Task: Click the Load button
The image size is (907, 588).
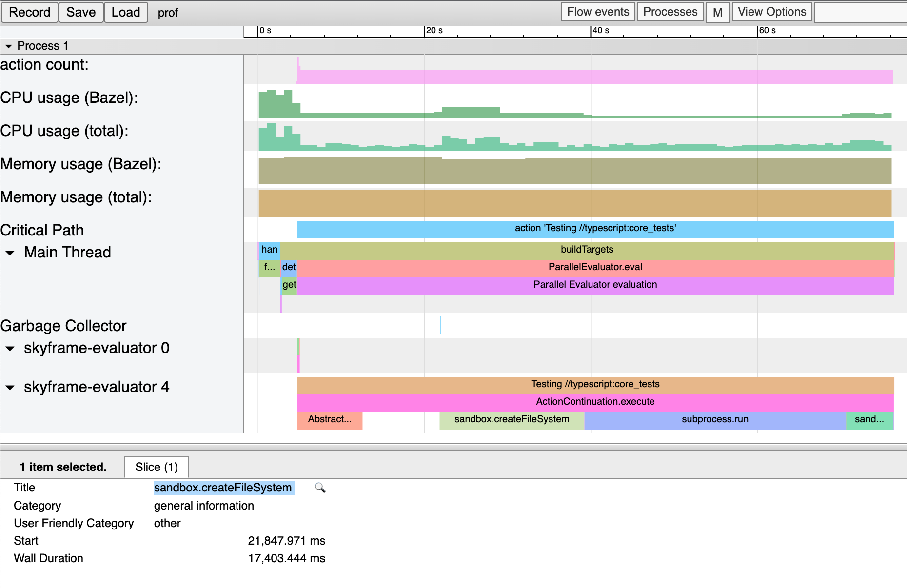Action: tap(125, 12)
